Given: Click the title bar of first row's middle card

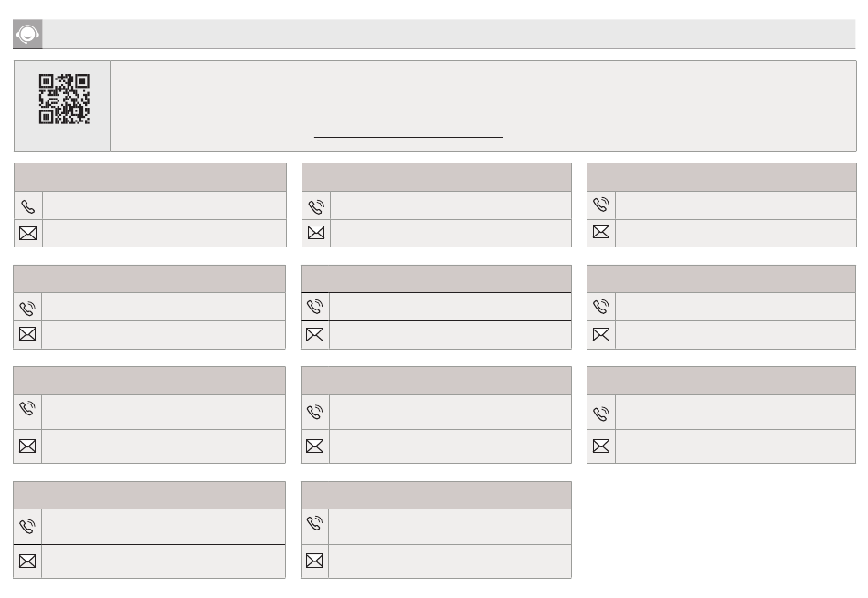Looking at the screenshot, I should pos(436,177).
